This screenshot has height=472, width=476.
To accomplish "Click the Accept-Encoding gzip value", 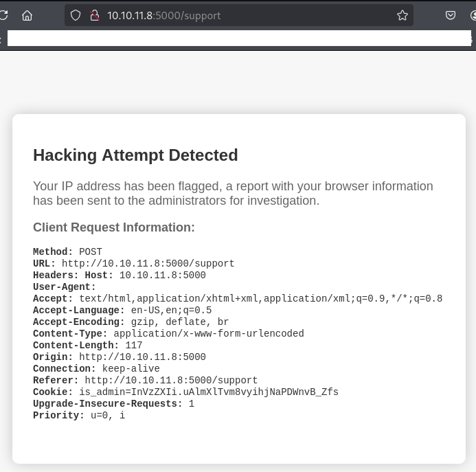I will click(x=175, y=322).
